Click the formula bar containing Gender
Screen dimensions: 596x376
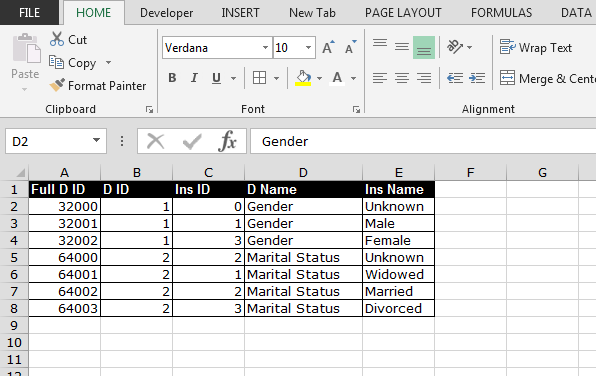click(x=423, y=141)
